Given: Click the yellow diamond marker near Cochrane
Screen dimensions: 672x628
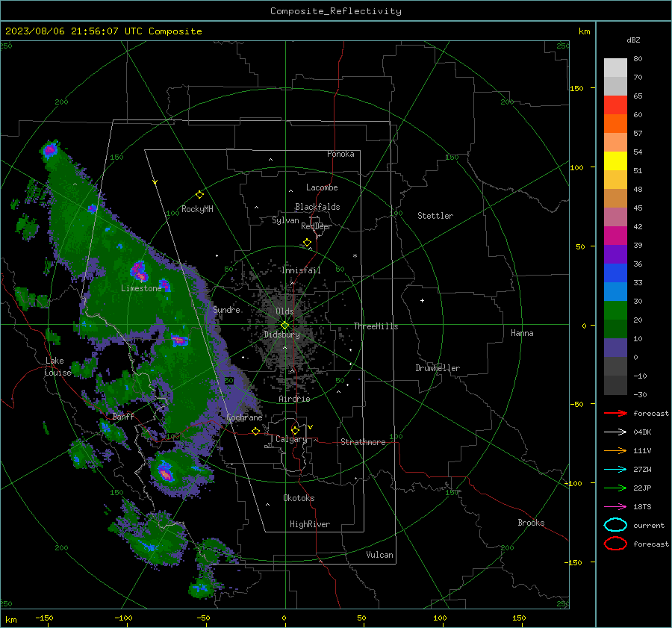Looking at the screenshot, I should tap(255, 432).
